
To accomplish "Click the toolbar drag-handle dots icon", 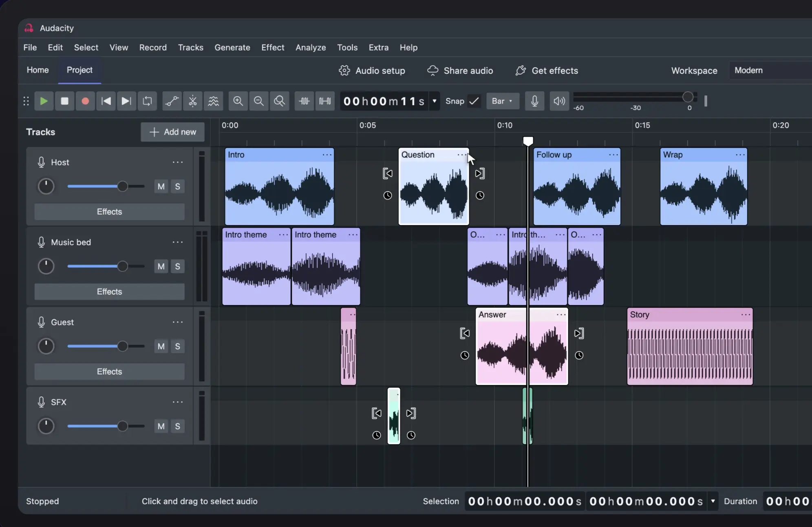I will [26, 101].
